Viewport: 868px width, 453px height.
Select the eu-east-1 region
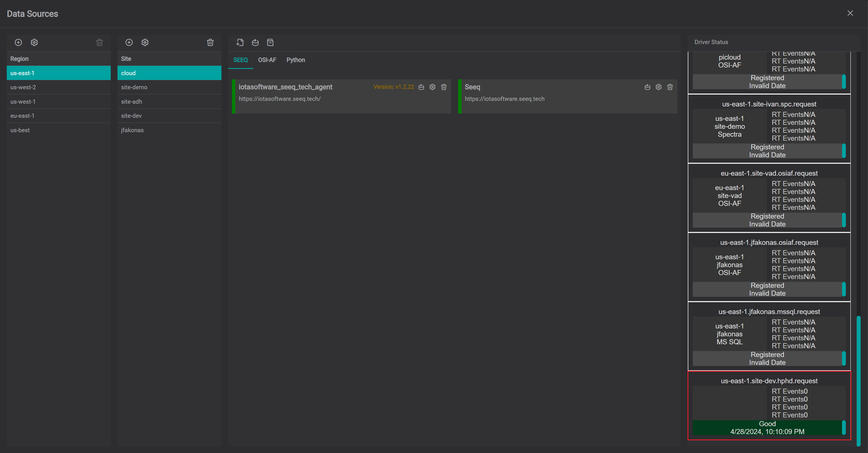coord(59,116)
